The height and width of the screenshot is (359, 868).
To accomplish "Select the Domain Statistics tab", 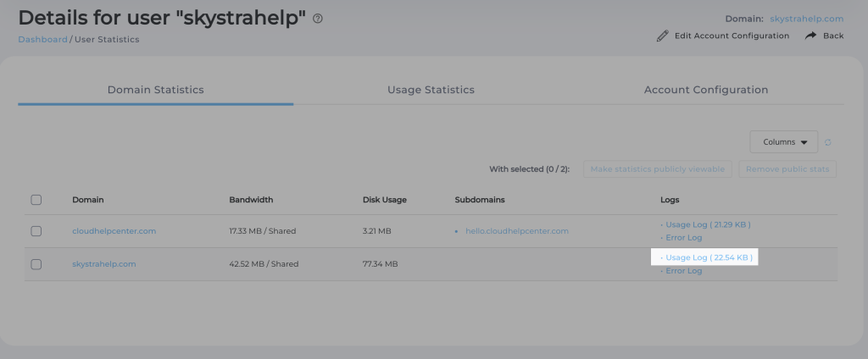I will click(x=155, y=90).
